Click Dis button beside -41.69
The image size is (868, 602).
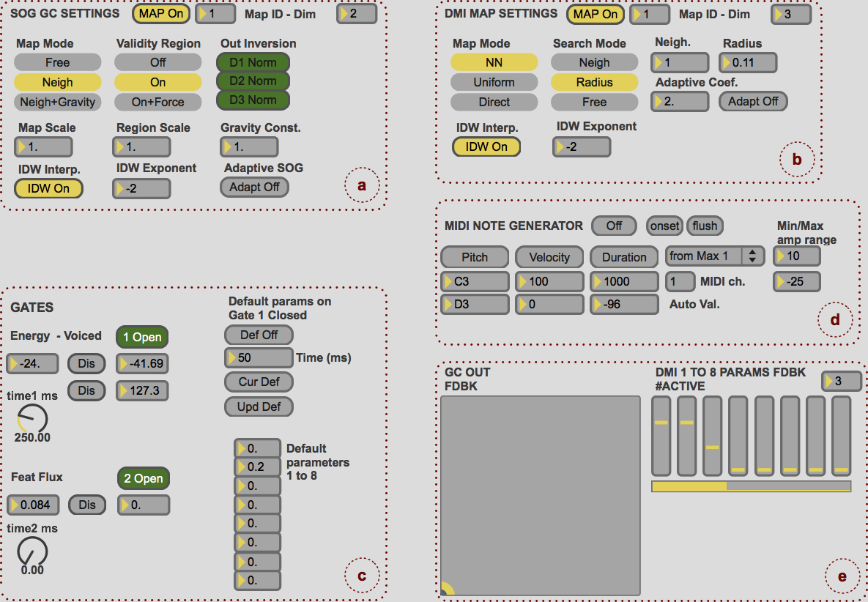[86, 363]
